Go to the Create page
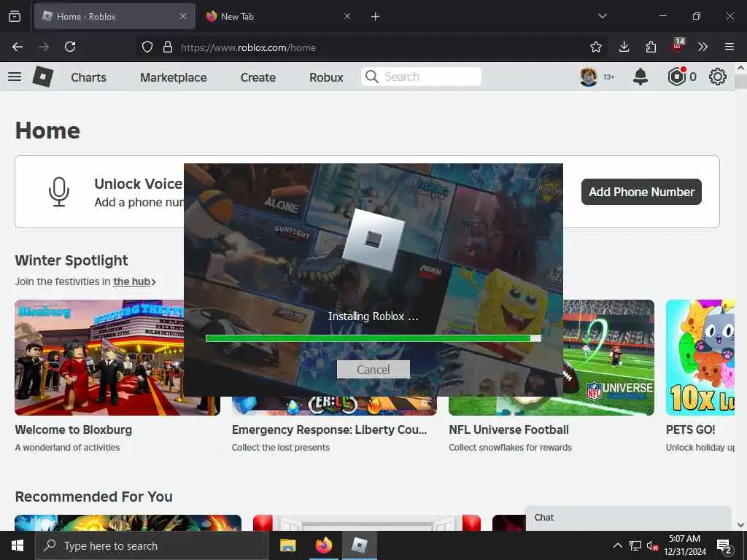 point(258,77)
